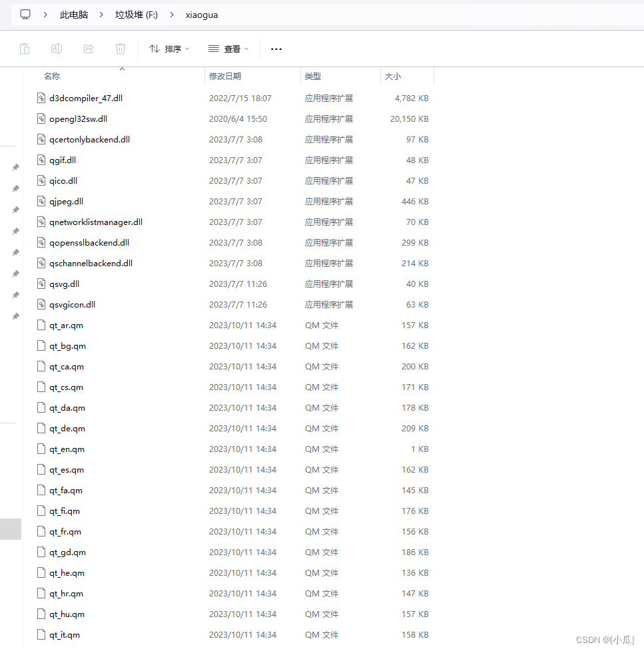Sort by 类型 column header
The height and width of the screenshot is (651, 644).
313,77
